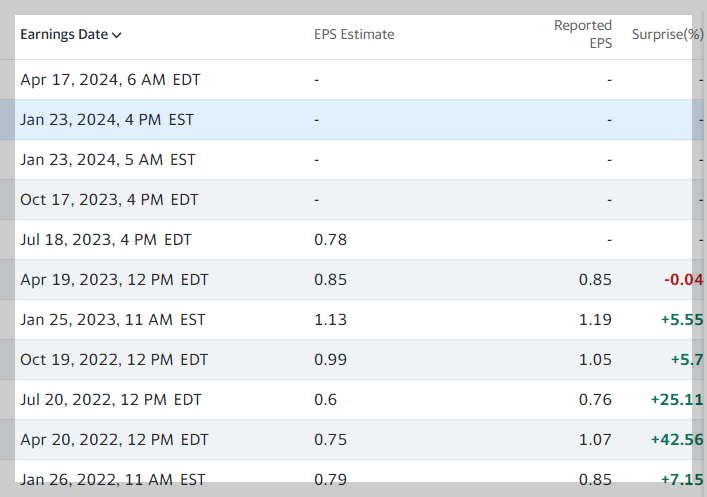
Task: Click EPS estimate 0.75
Action: (x=331, y=440)
